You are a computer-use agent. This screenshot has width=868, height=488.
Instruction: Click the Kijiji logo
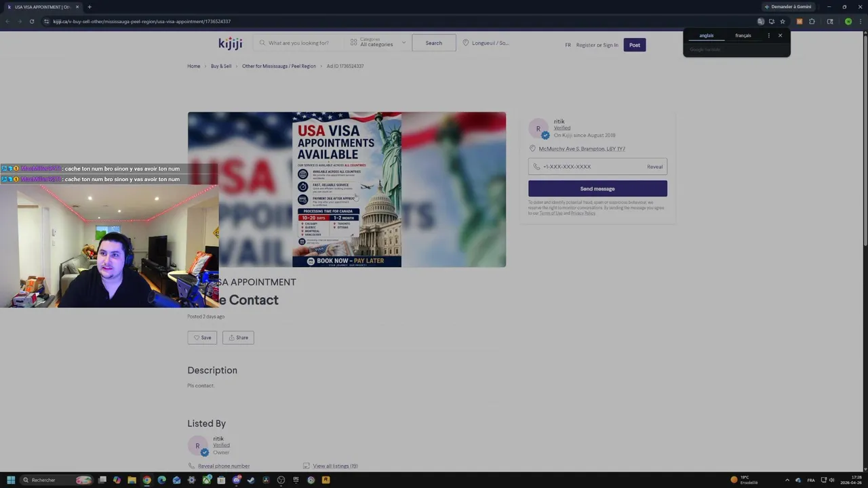(231, 43)
